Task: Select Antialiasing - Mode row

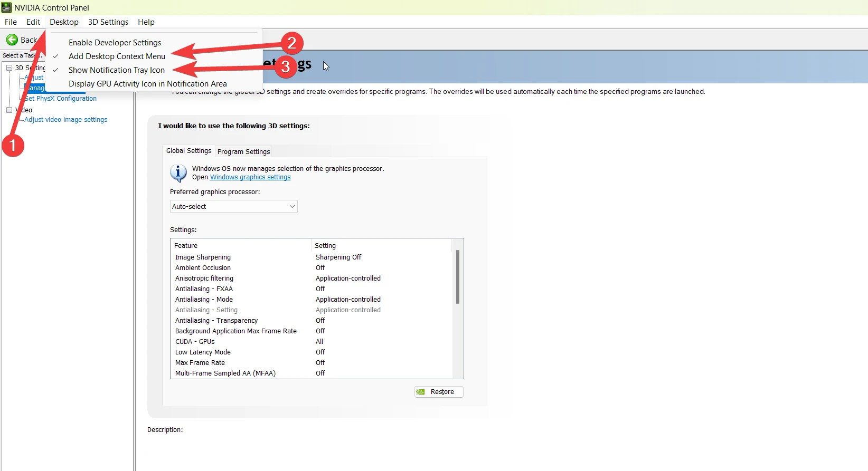Action: [x=312, y=300]
